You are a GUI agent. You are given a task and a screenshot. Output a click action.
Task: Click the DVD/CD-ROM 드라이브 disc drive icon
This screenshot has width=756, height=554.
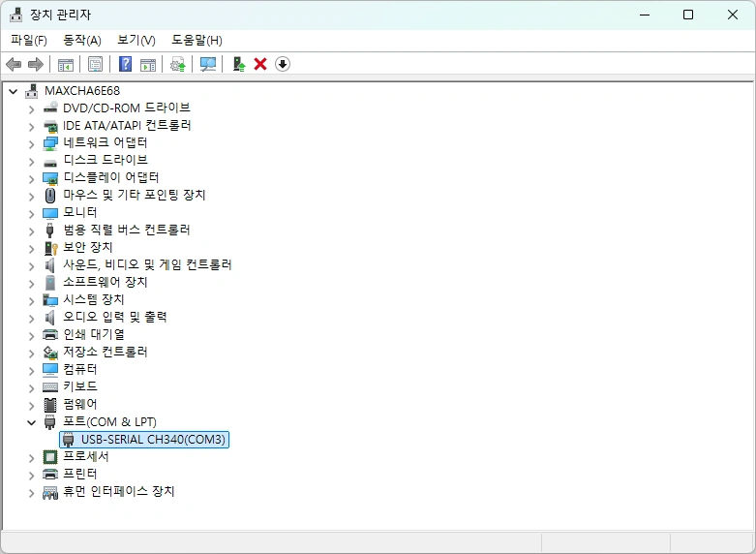click(50, 108)
